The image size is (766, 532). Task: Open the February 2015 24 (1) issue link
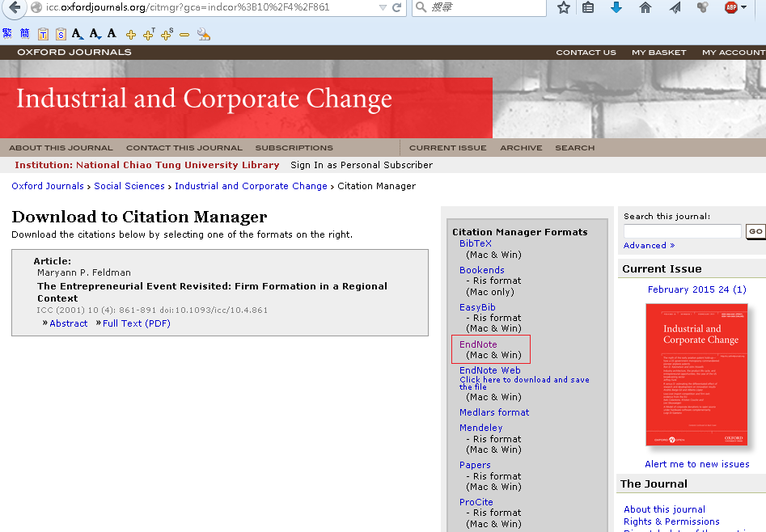click(696, 289)
